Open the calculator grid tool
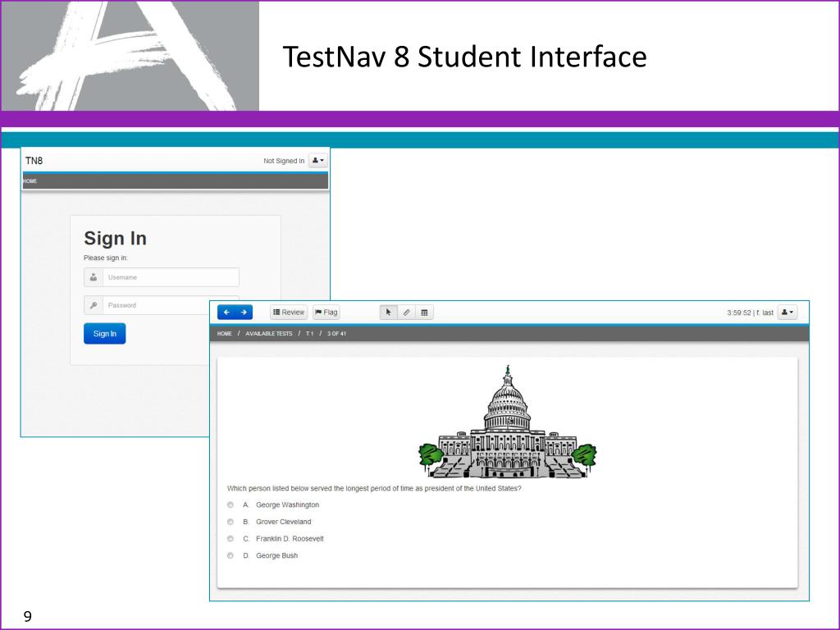This screenshot has width=840, height=630. [424, 313]
